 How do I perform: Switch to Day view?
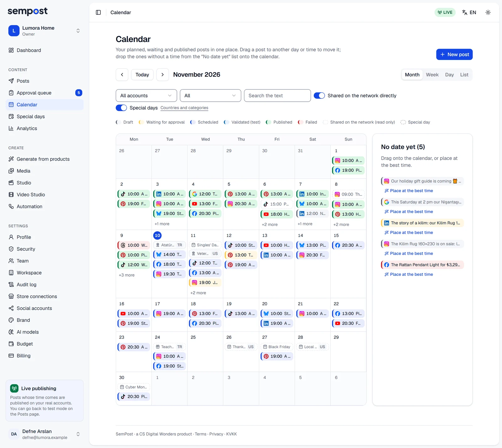(449, 75)
